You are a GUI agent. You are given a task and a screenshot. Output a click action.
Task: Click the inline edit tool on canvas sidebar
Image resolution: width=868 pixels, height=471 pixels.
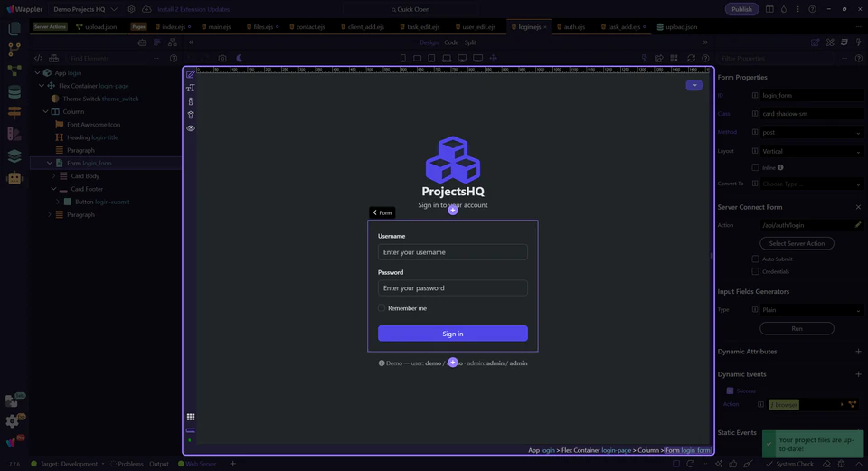coord(191,75)
